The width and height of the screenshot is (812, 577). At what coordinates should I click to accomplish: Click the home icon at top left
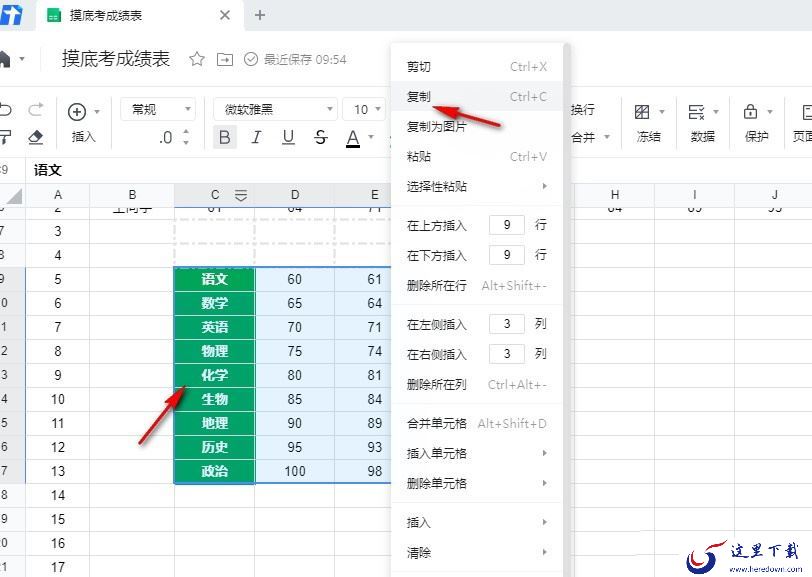coord(5,59)
